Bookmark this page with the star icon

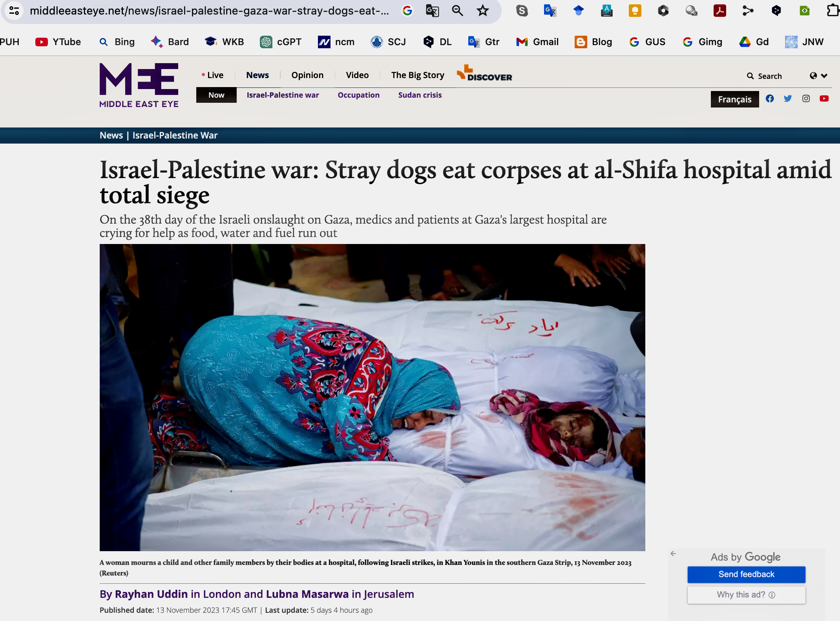[x=482, y=11]
